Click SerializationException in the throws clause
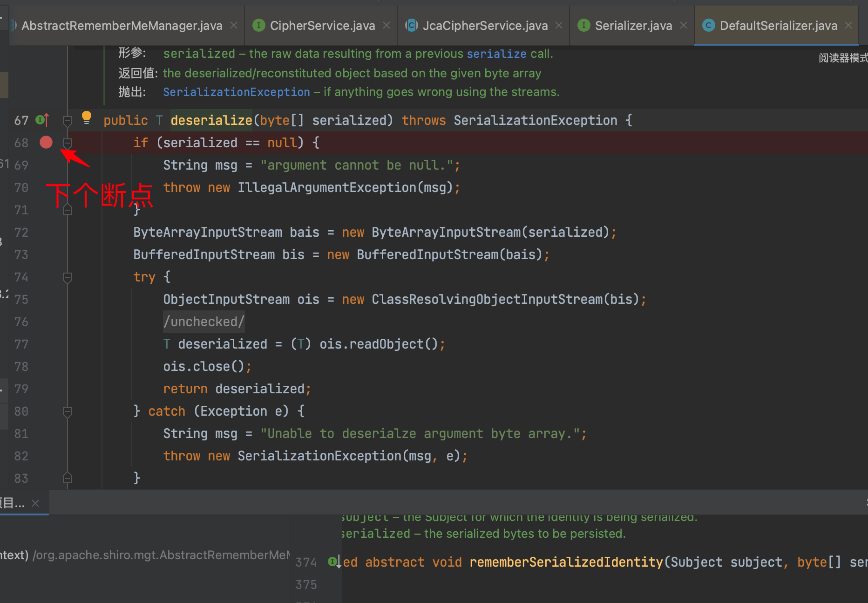Image resolution: width=868 pixels, height=603 pixels. [x=536, y=120]
